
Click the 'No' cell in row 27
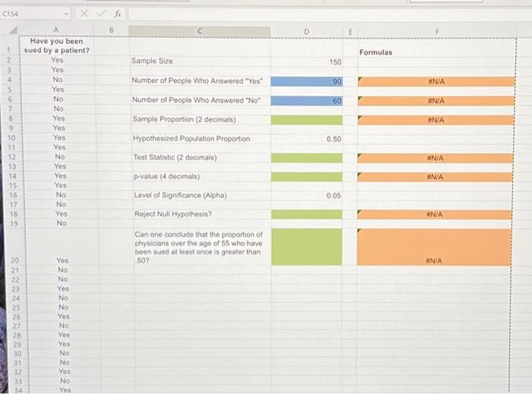pyautogui.click(x=63, y=326)
